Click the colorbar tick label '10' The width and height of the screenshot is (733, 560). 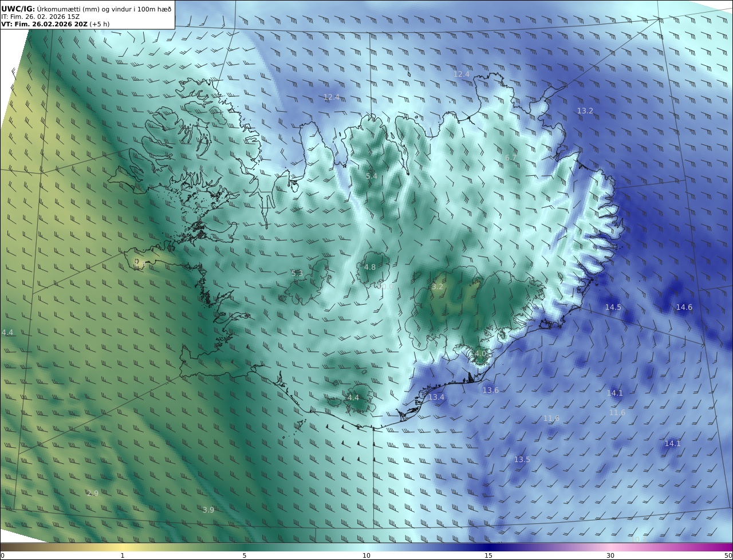[x=366, y=555]
